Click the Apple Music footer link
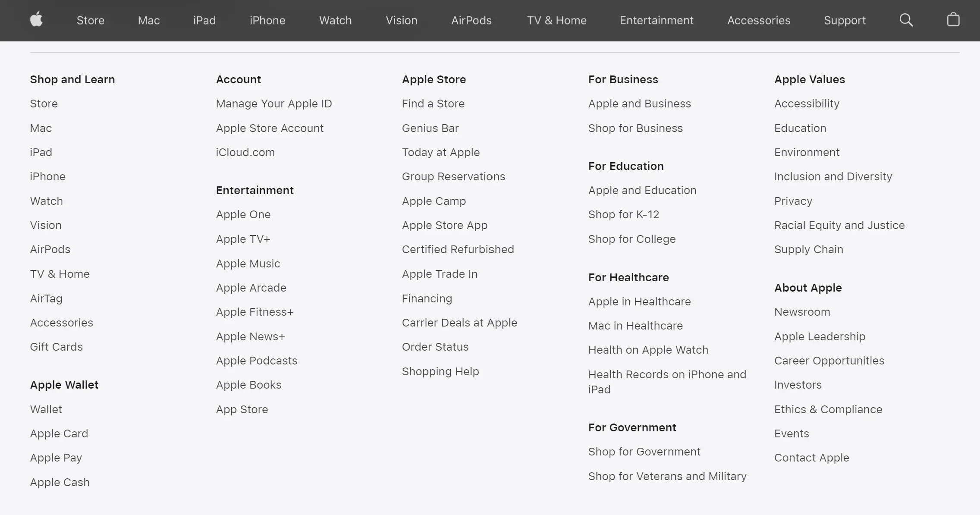Screen dimensions: 980x515 248,264
